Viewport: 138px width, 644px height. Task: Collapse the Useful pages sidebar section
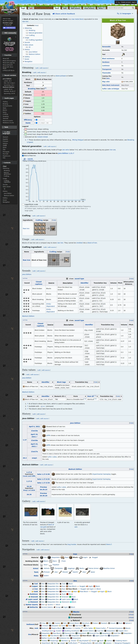tap(9, 98)
